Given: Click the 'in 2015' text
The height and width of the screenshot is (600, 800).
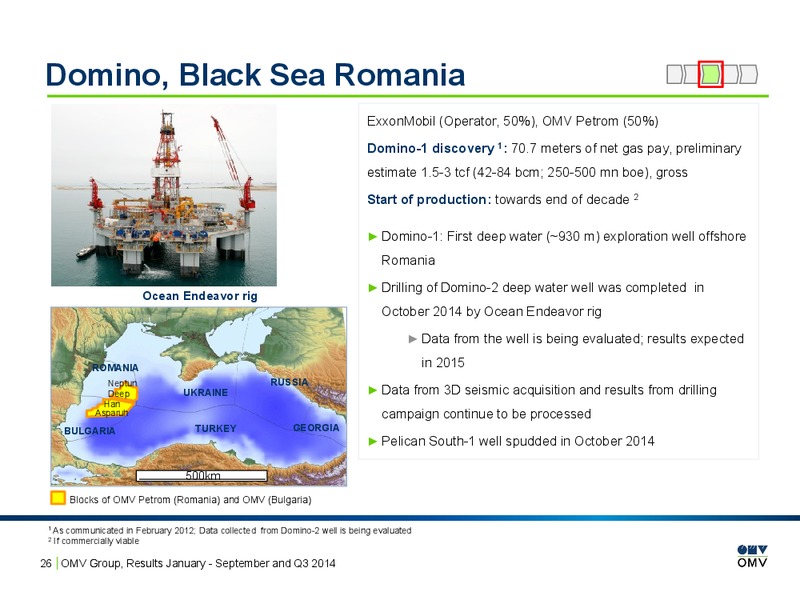Looking at the screenshot, I should [443, 363].
